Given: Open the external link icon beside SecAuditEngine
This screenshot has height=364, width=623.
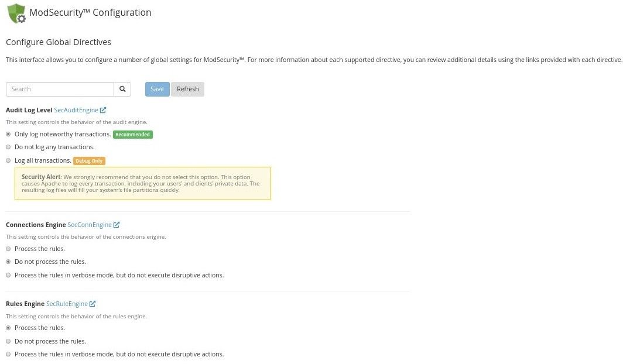Looking at the screenshot, I should click(103, 110).
